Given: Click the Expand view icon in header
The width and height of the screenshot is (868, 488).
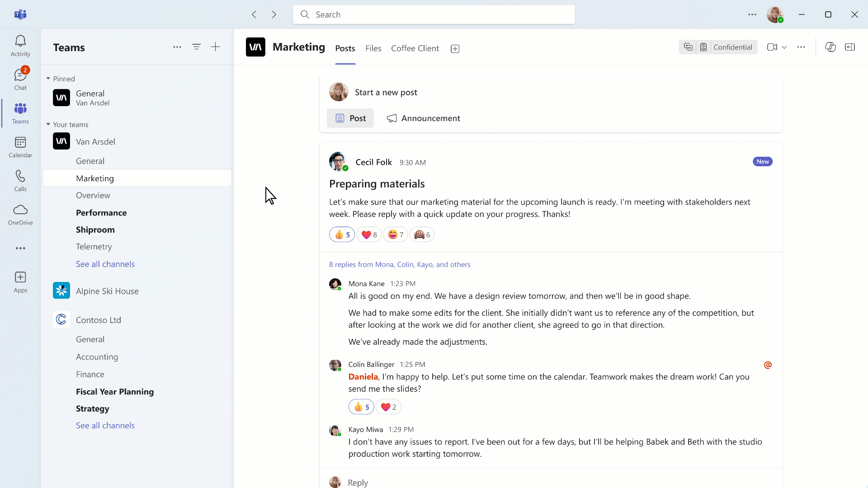Looking at the screenshot, I should point(852,47).
